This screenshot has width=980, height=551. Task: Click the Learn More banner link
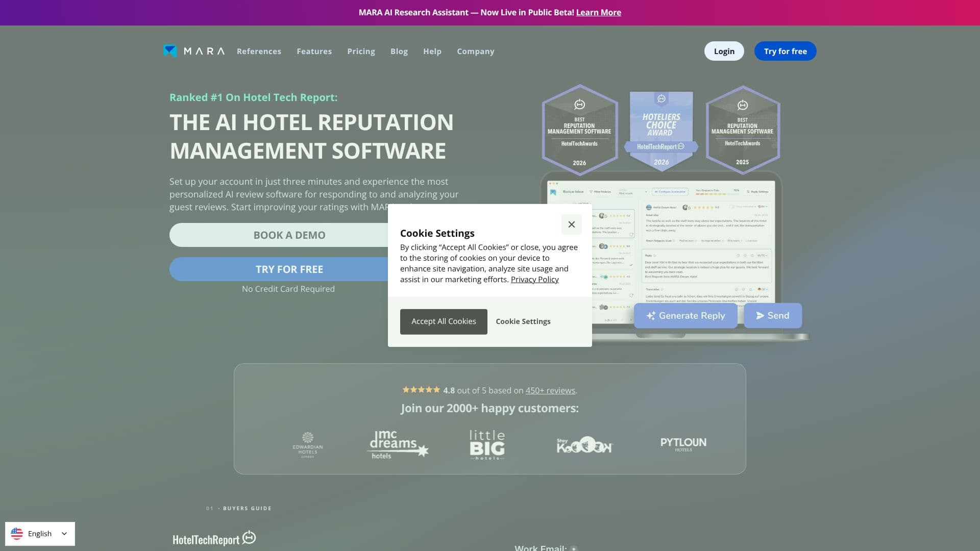click(598, 12)
